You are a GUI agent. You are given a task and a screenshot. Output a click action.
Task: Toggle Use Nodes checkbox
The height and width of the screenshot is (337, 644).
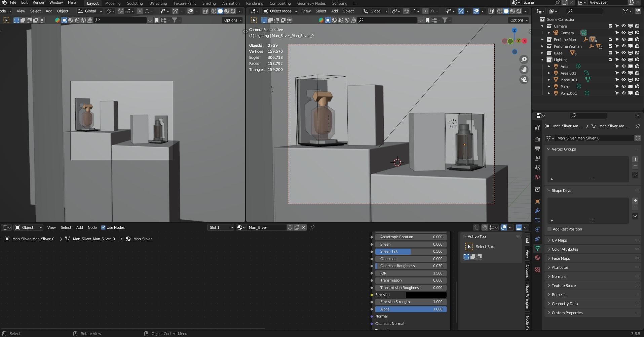click(103, 227)
